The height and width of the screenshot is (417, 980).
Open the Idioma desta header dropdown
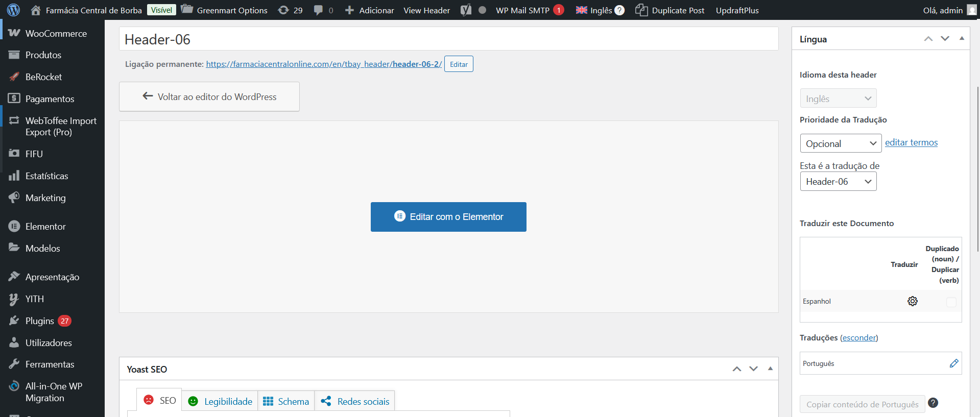tap(838, 99)
